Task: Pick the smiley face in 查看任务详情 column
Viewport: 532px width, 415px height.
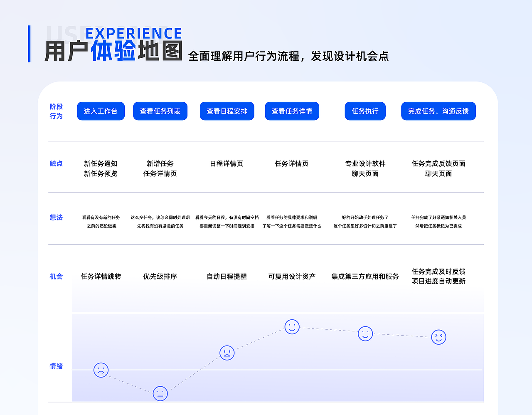Action: (292, 327)
